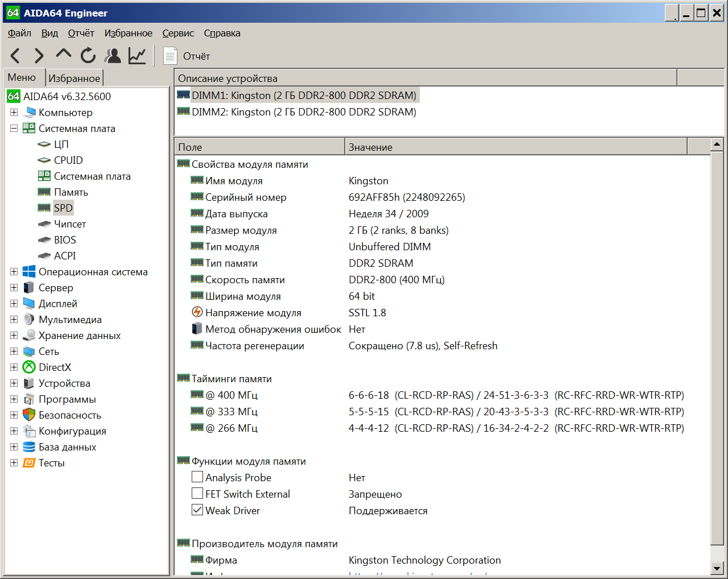Viewport: 728px width, 579px height.
Task: Click the Отчёт report toolbar button
Action: 187,56
